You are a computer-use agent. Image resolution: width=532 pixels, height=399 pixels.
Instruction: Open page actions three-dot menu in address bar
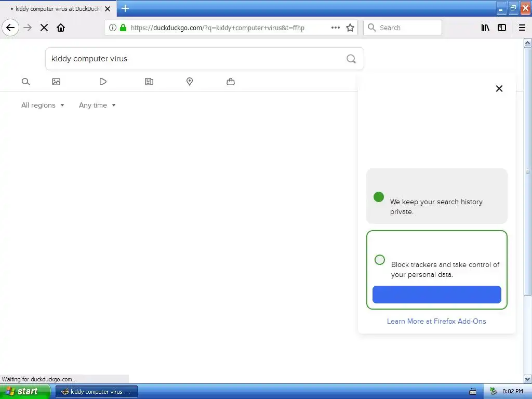tap(336, 28)
